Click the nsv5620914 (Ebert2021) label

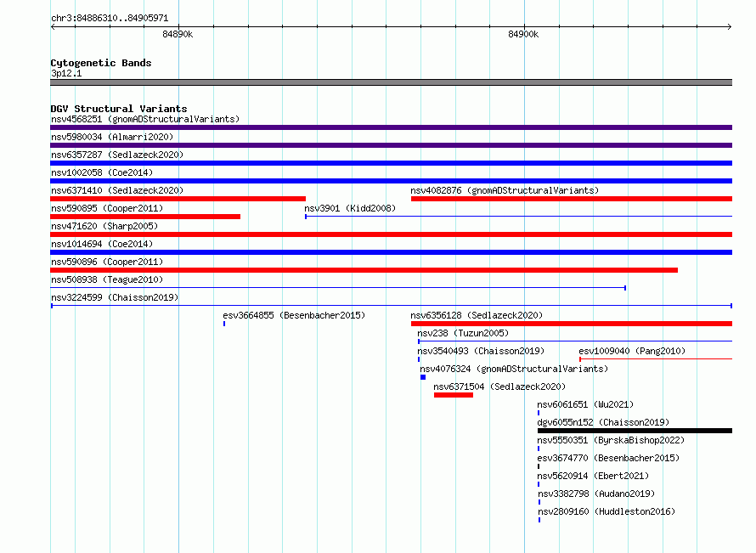tap(593, 476)
